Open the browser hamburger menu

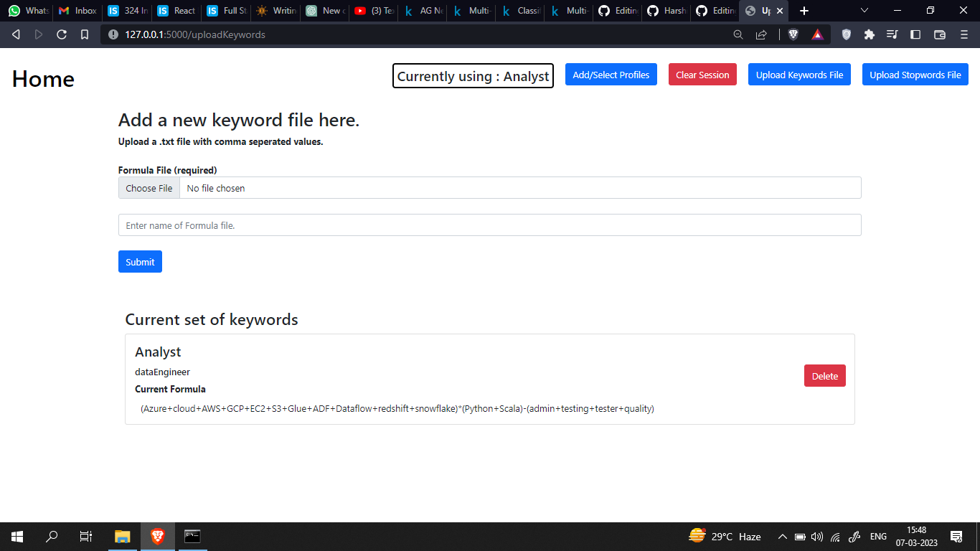[963, 34]
